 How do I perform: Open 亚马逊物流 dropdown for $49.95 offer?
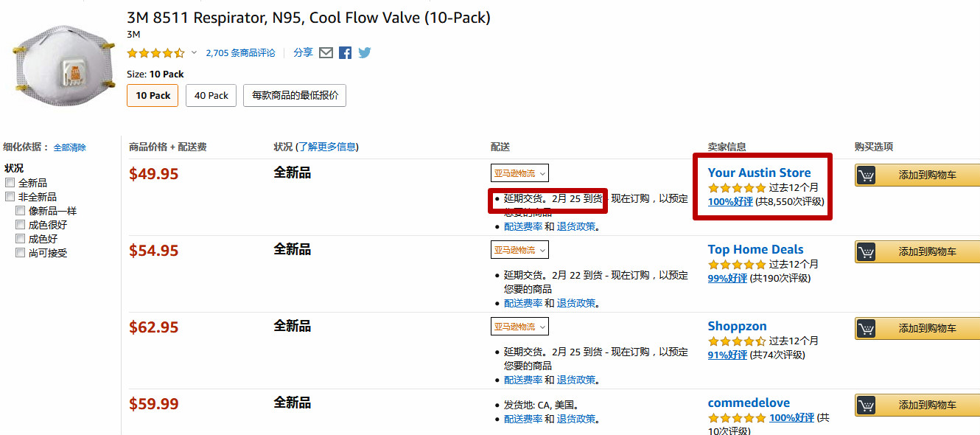519,173
